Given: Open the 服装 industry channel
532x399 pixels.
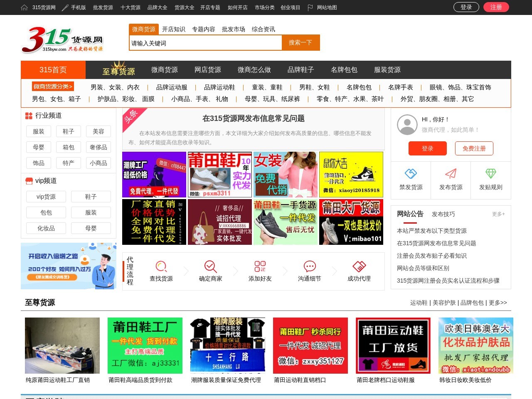Looking at the screenshot, I should 39,131.
